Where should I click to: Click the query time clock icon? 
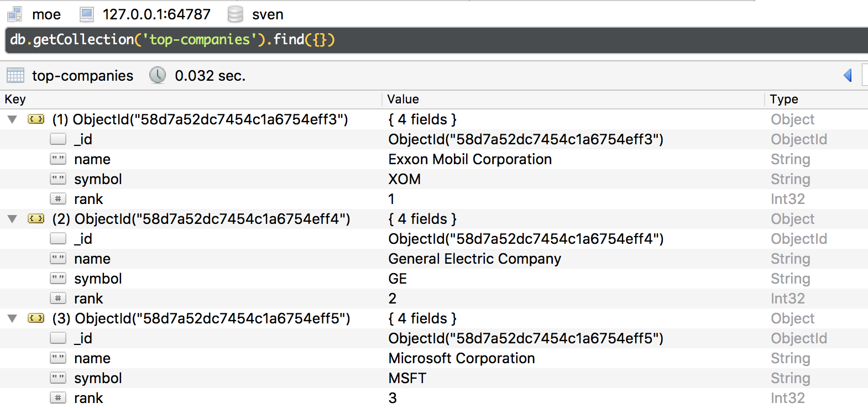click(158, 75)
